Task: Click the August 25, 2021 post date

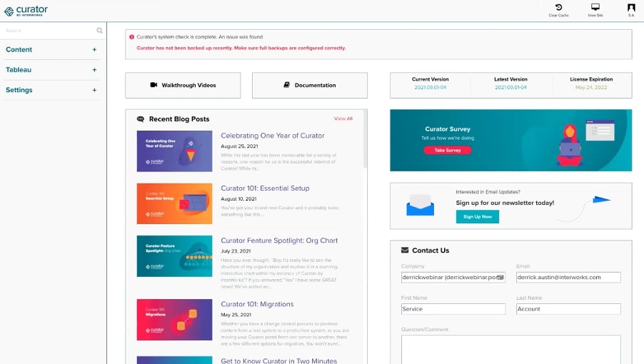Action: tap(239, 146)
